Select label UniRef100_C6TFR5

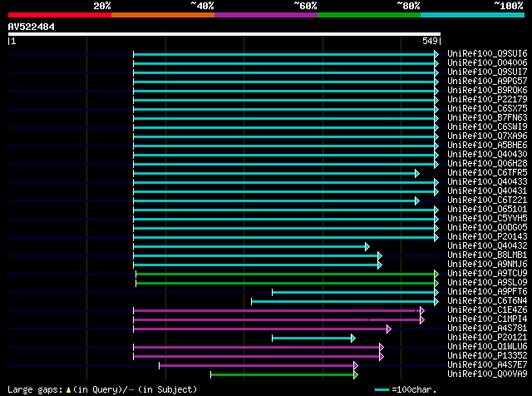[487, 172]
